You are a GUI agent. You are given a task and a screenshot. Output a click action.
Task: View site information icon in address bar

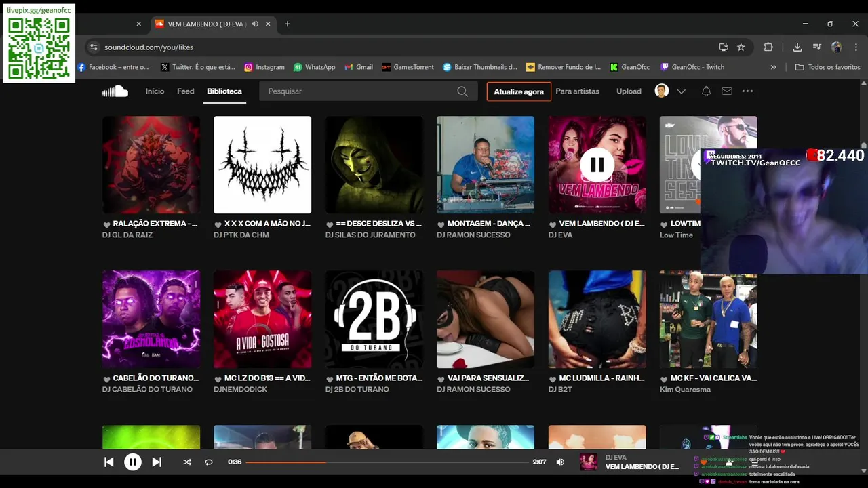pyautogui.click(x=94, y=47)
